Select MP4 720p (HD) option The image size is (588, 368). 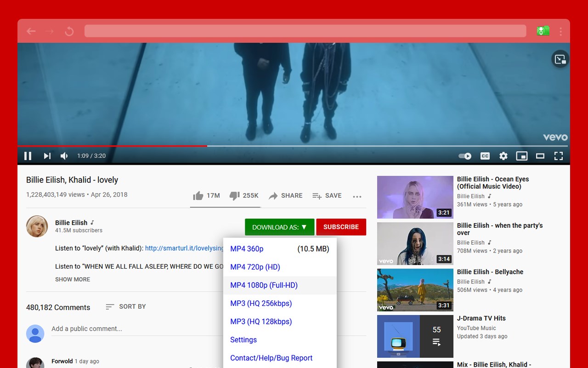[x=280, y=267]
